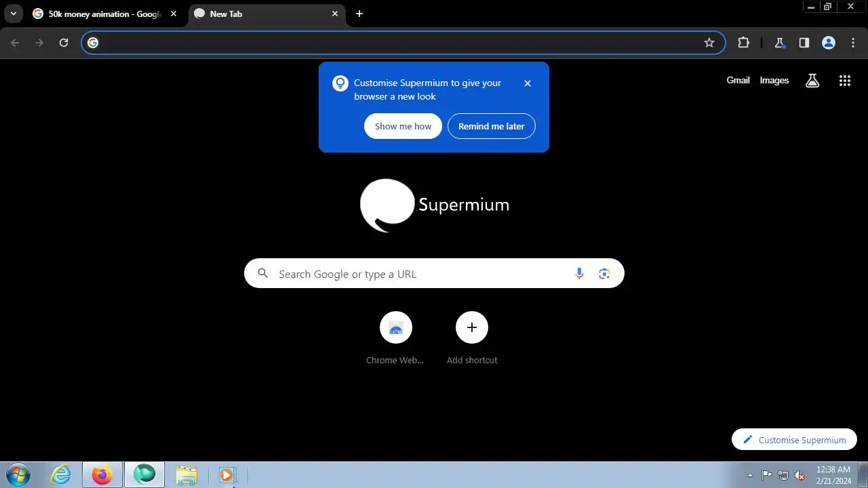Viewport: 868px width, 488px height.
Task: Launch Internet Explorer from the taskbar
Action: tap(61, 475)
